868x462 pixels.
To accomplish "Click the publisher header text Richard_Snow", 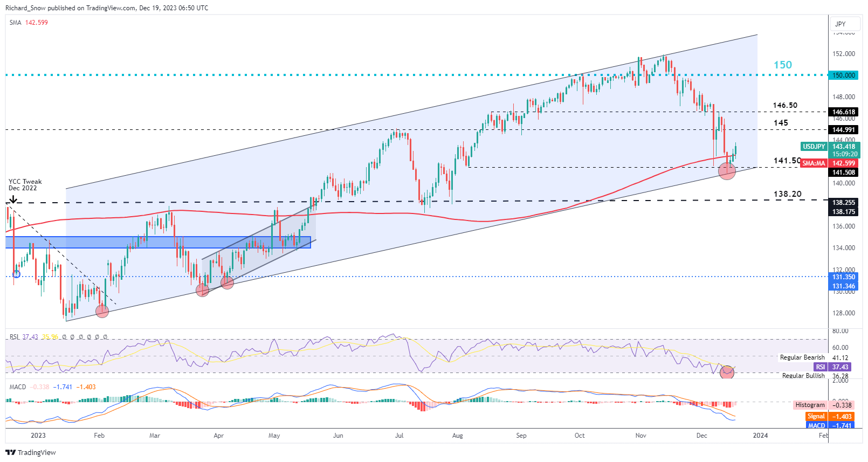I will (x=26, y=8).
